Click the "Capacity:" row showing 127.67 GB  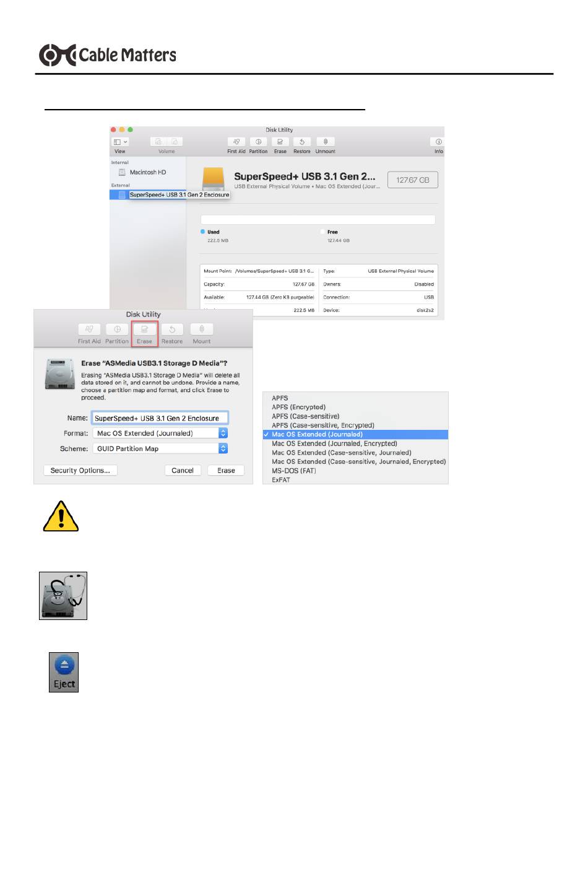(259, 284)
